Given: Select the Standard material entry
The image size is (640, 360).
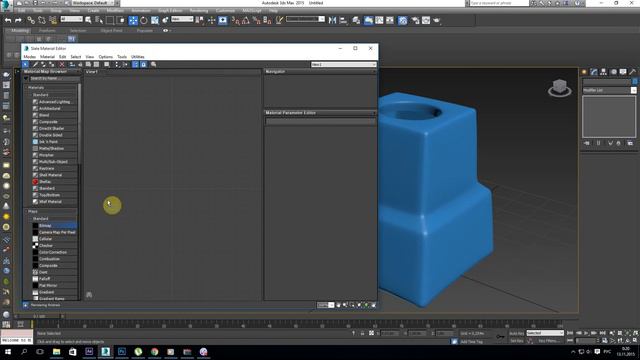Looking at the screenshot, I should click(55, 188).
